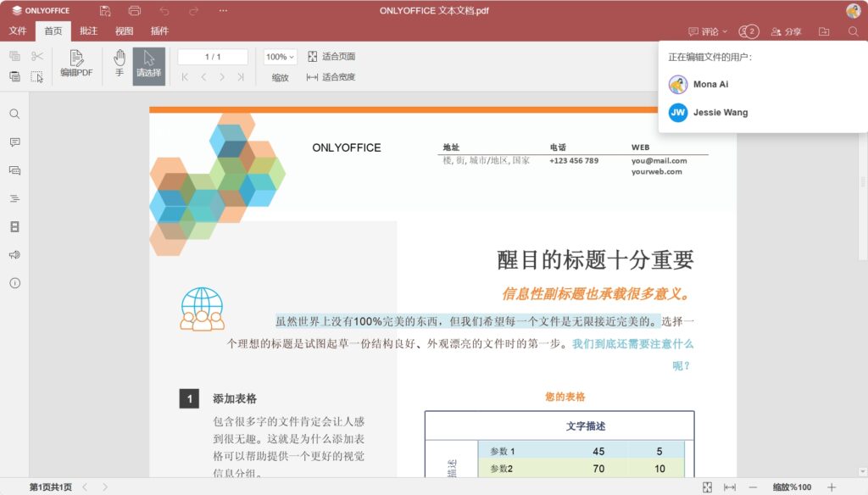Go to last page arrow

click(x=241, y=77)
